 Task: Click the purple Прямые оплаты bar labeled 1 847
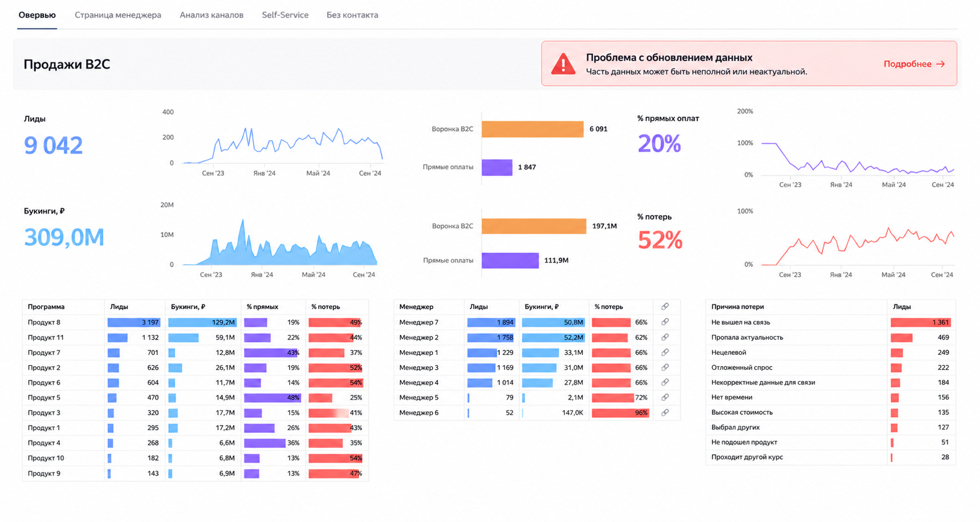point(497,167)
